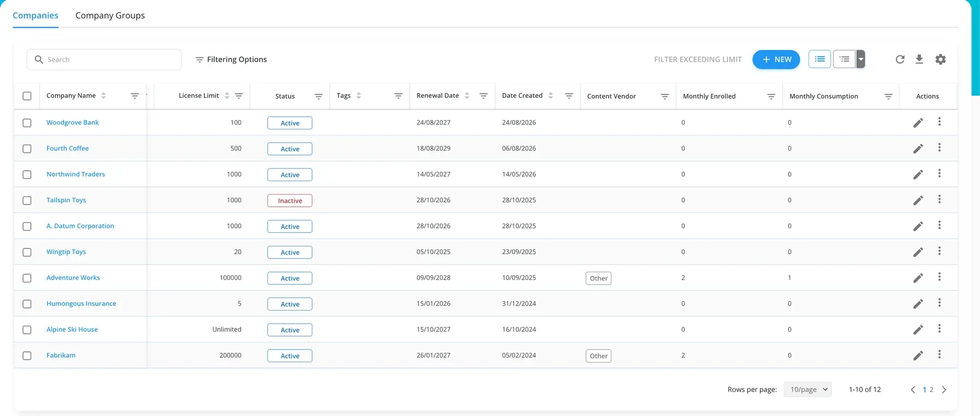Refresh the companies table

[900, 59]
